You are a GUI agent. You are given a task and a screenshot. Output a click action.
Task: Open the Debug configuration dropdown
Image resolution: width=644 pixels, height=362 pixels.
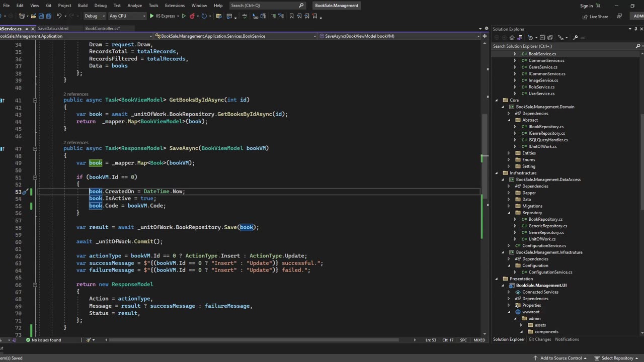95,16
